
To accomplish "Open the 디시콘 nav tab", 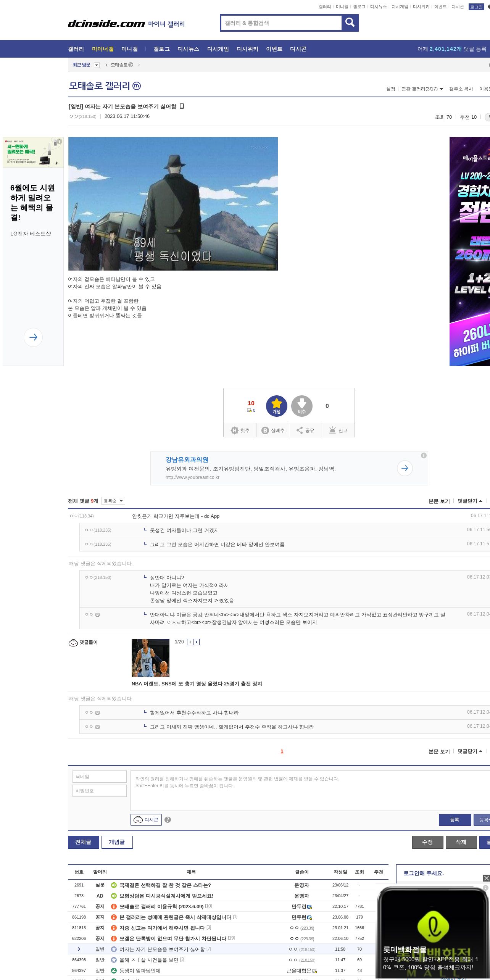I will point(298,49).
